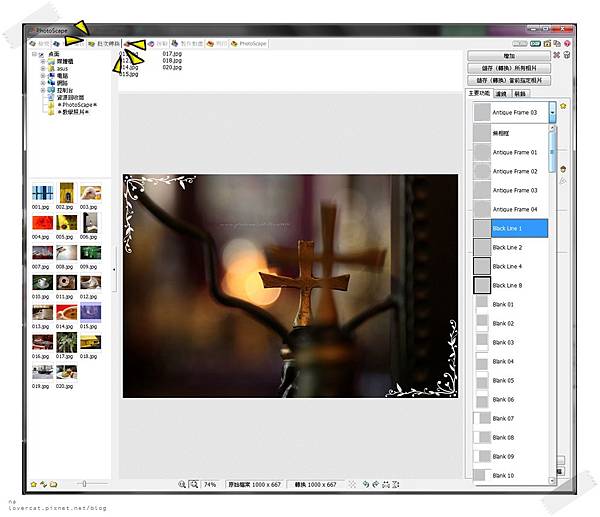
Task: Choose Black Line 2 from the list
Action: point(510,247)
